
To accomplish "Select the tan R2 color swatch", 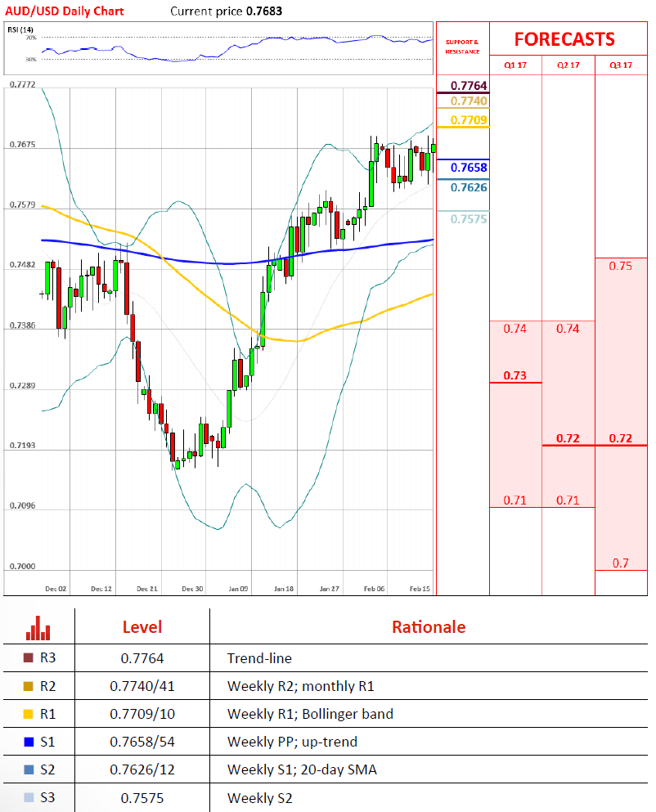I will [29, 686].
